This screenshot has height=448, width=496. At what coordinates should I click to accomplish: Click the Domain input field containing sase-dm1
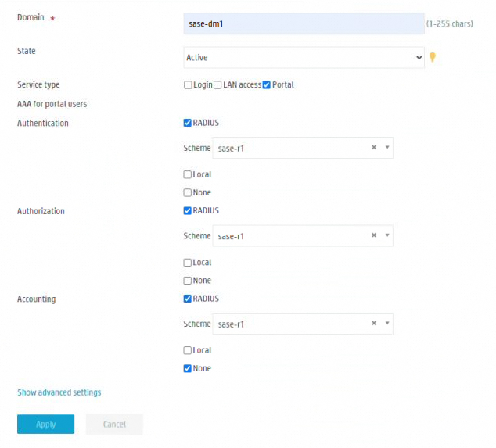pos(304,23)
